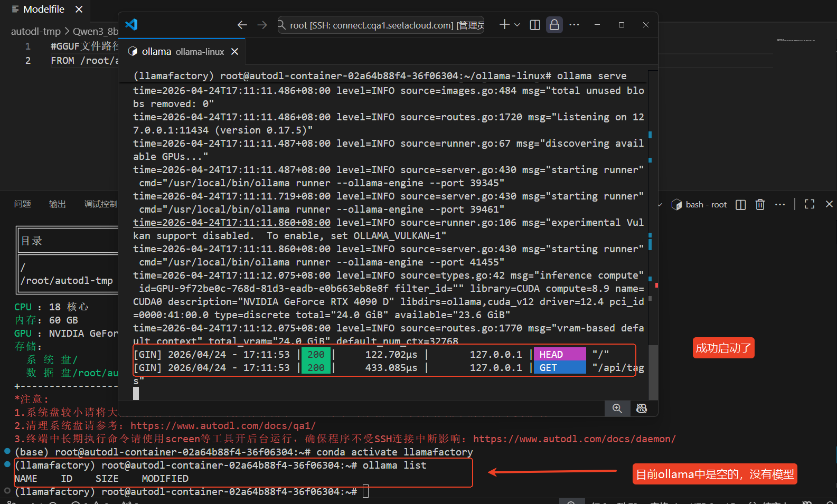Viewport: 837px width, 504px height.
Task: Click the 'ollama serve' command in floating terminal
Action: tap(592, 76)
